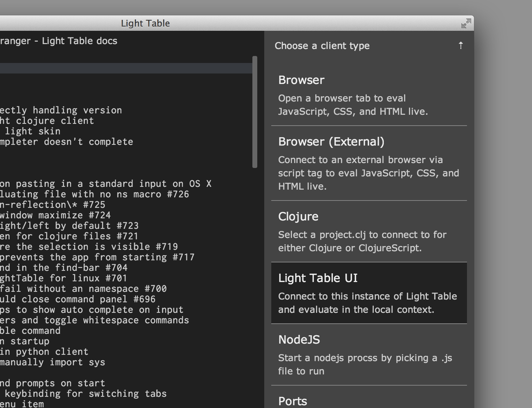Click the 'Choose a client type' heading

coord(322,46)
